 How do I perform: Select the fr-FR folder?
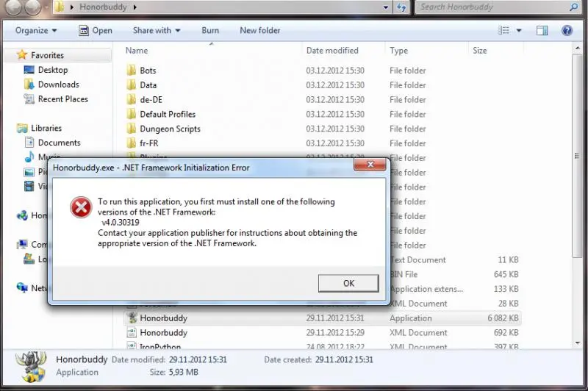pyautogui.click(x=149, y=143)
